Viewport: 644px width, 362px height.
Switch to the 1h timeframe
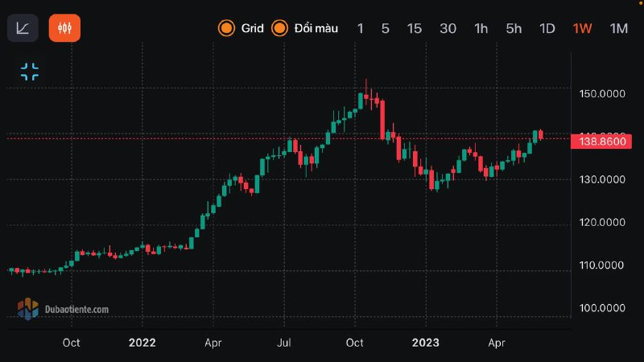coord(481,29)
